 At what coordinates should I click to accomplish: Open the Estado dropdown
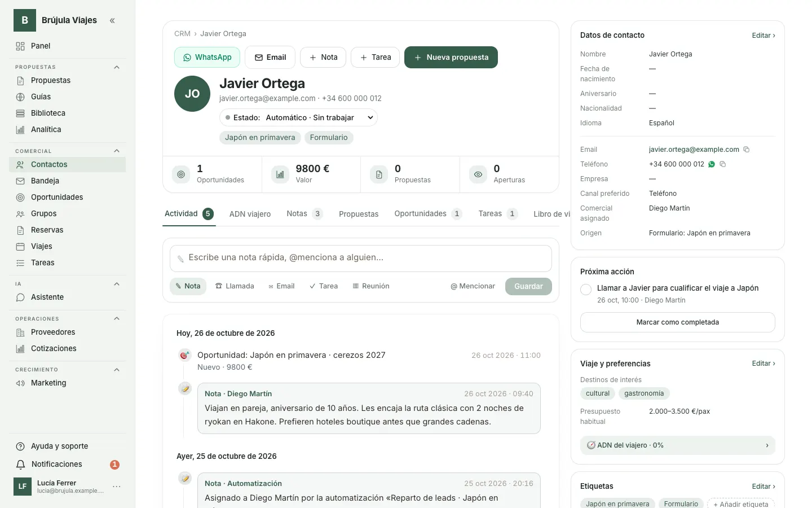298,117
